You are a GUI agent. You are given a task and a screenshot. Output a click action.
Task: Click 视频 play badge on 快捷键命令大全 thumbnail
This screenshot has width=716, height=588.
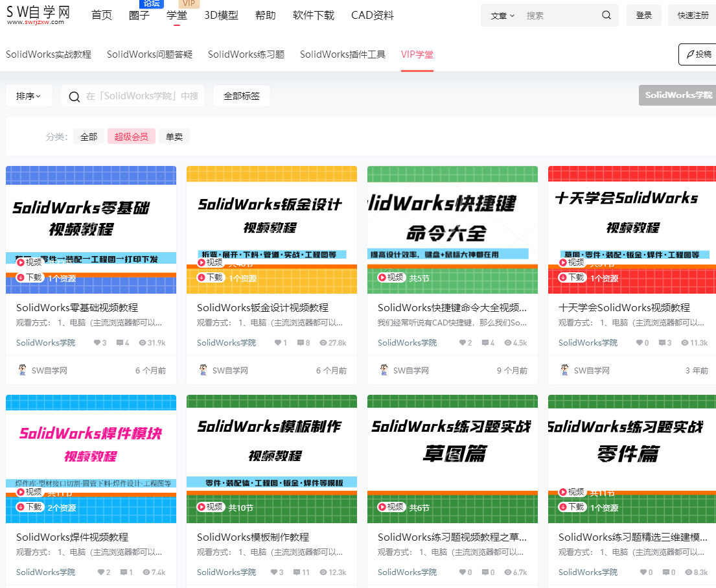click(x=391, y=277)
